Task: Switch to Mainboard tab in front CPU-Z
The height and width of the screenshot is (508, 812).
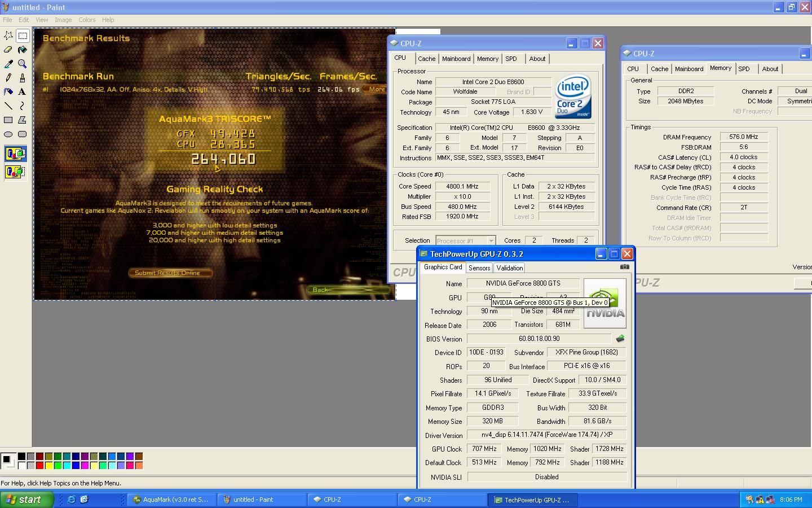Action: pos(456,59)
